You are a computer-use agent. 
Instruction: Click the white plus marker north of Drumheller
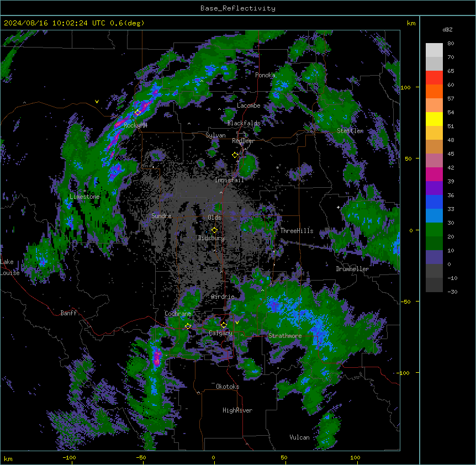pyautogui.click(x=338, y=207)
